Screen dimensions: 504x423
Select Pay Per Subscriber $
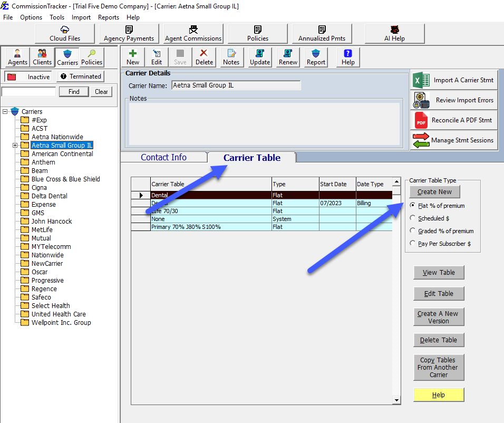pyautogui.click(x=413, y=243)
